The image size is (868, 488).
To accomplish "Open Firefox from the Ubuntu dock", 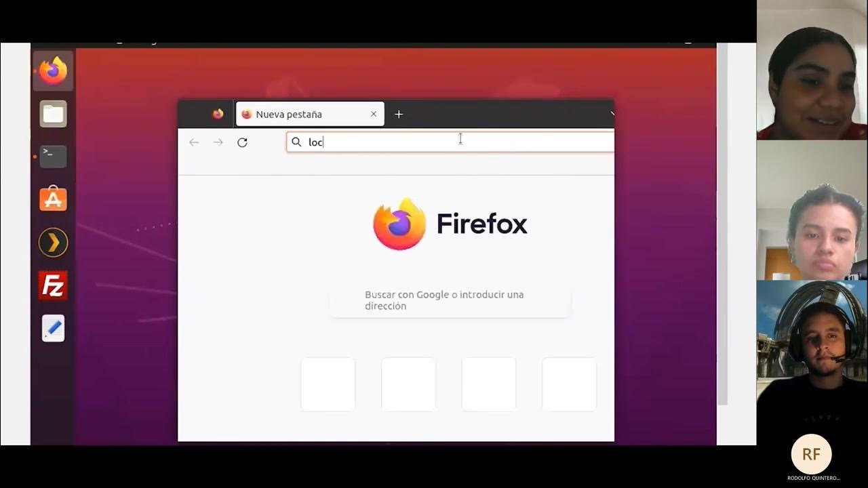I will 53,70.
